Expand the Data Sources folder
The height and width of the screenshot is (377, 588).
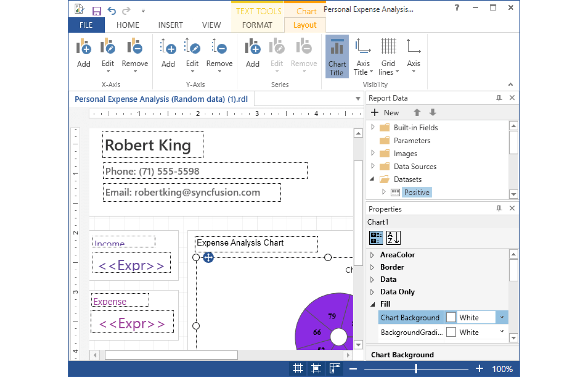point(373,166)
